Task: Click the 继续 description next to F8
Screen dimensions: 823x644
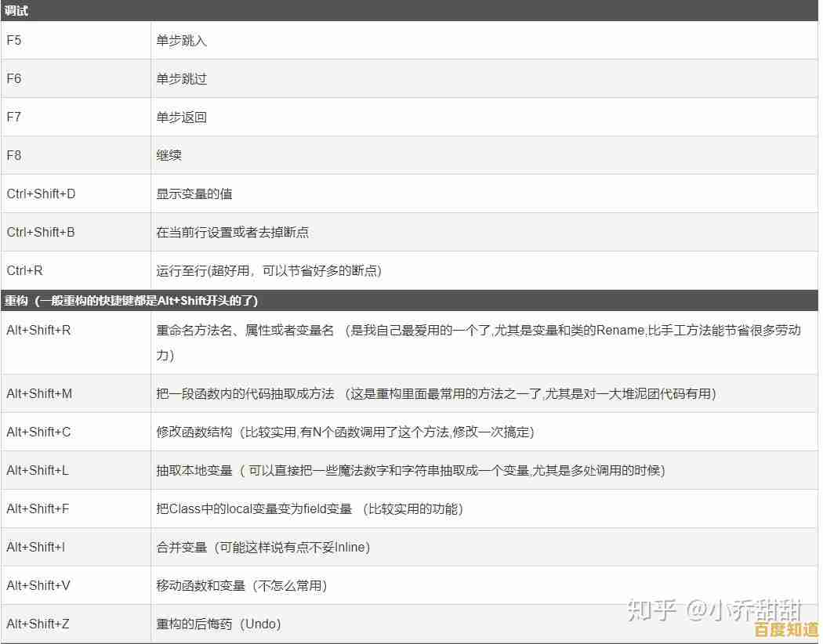Action: click(x=170, y=155)
